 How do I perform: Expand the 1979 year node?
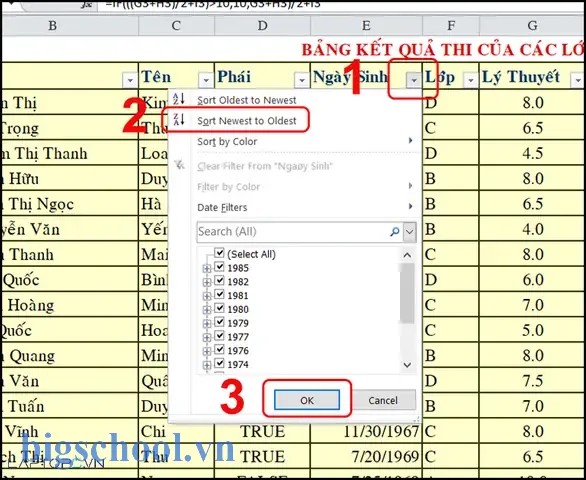pyautogui.click(x=207, y=324)
